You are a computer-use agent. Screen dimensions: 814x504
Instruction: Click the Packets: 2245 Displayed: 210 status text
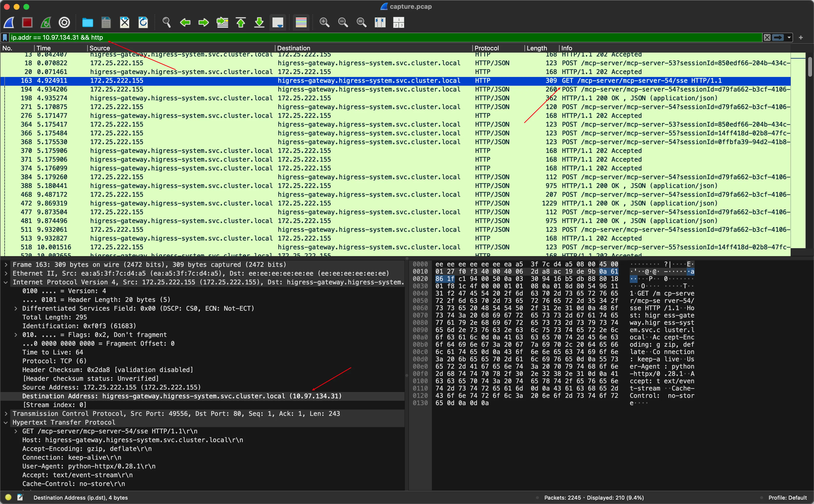(x=594, y=498)
